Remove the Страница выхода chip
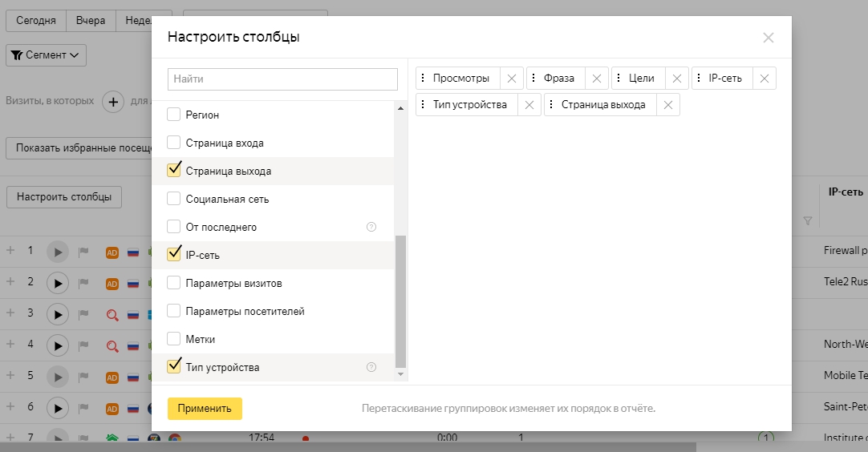This screenshot has height=452, width=868. [667, 105]
